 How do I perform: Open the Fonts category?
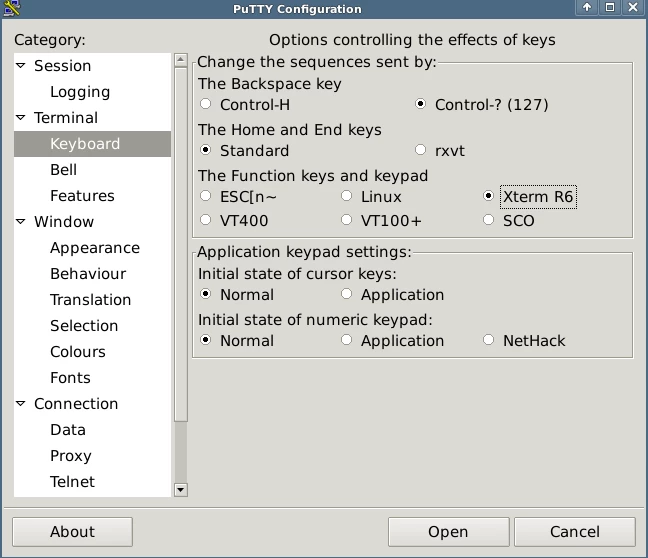tap(70, 378)
